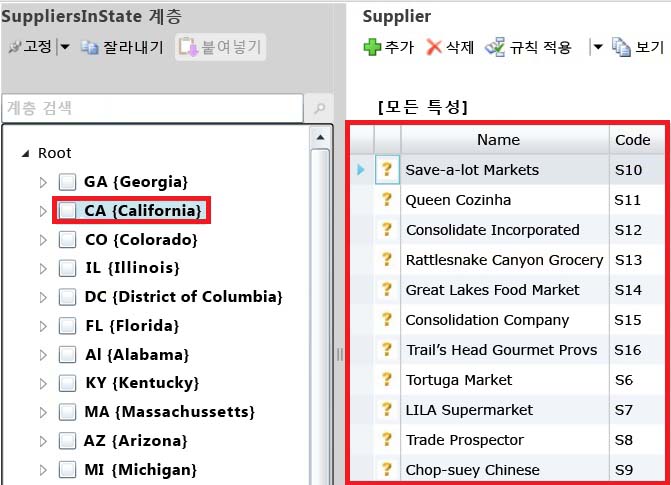Click the status icon for Trade Prospector
Screen dimensions: 671x485
pos(387,439)
